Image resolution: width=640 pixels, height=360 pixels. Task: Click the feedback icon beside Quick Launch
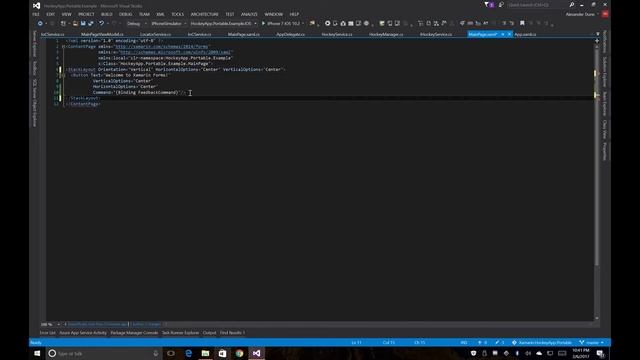[501, 5]
